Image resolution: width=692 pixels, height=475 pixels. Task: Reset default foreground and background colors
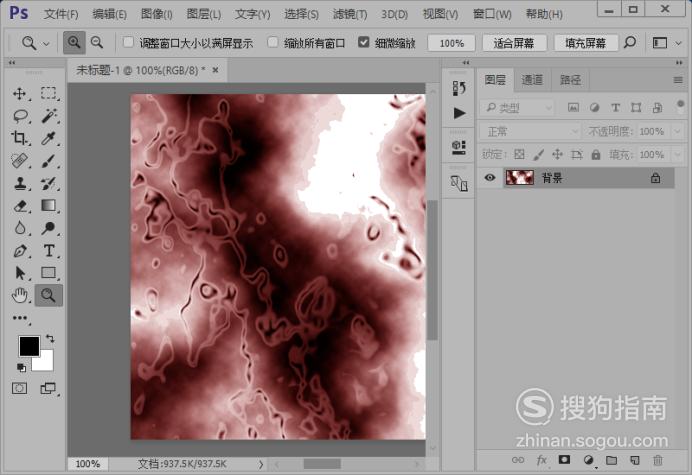click(x=21, y=367)
